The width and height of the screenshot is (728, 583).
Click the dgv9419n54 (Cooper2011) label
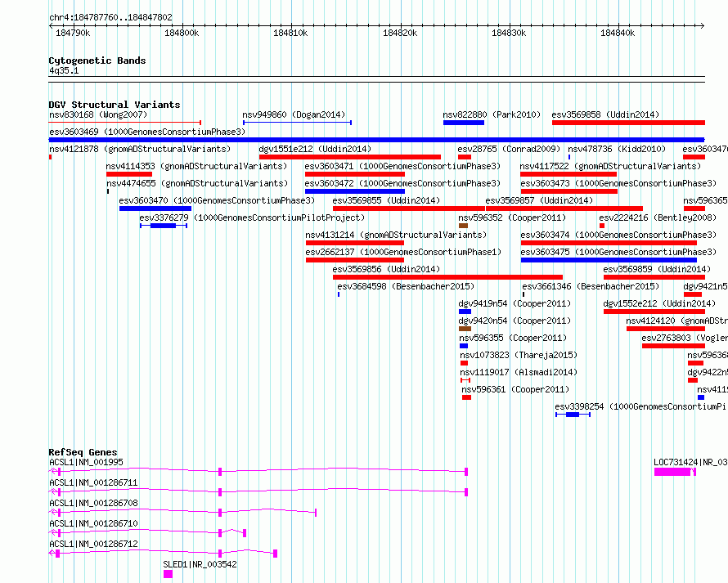(515, 303)
